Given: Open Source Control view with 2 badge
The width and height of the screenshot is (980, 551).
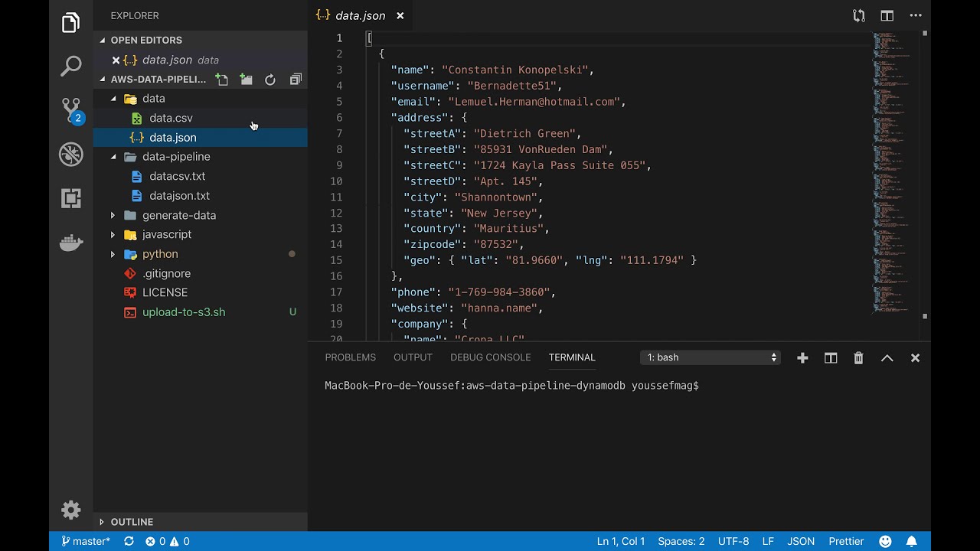Looking at the screenshot, I should click(x=71, y=110).
